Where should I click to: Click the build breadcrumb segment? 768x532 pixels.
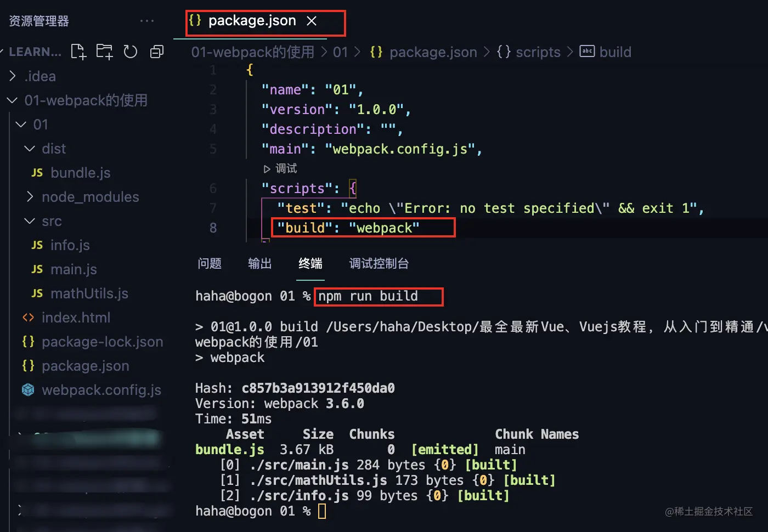pyautogui.click(x=615, y=52)
